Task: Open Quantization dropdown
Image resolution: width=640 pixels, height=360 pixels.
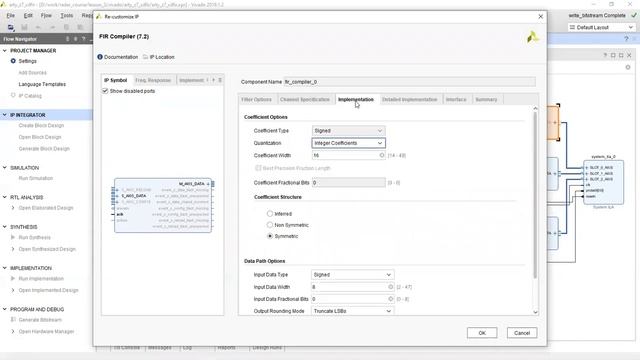Action: coord(348,143)
